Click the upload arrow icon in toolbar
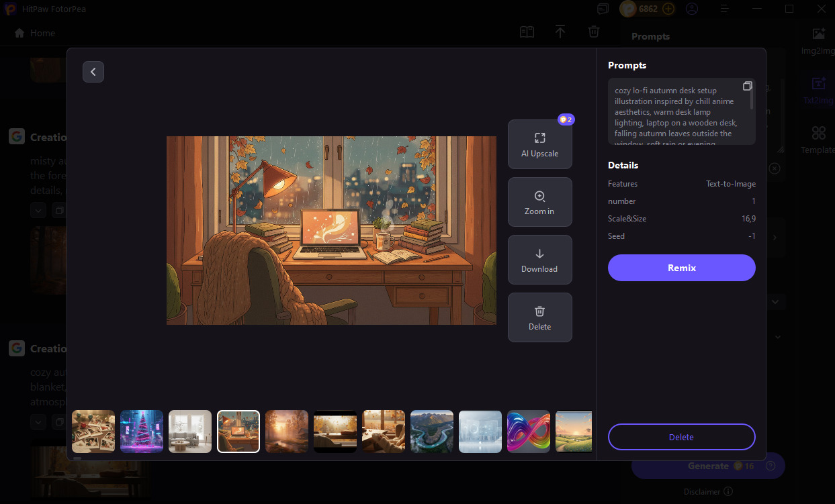The image size is (835, 504). pos(560,32)
